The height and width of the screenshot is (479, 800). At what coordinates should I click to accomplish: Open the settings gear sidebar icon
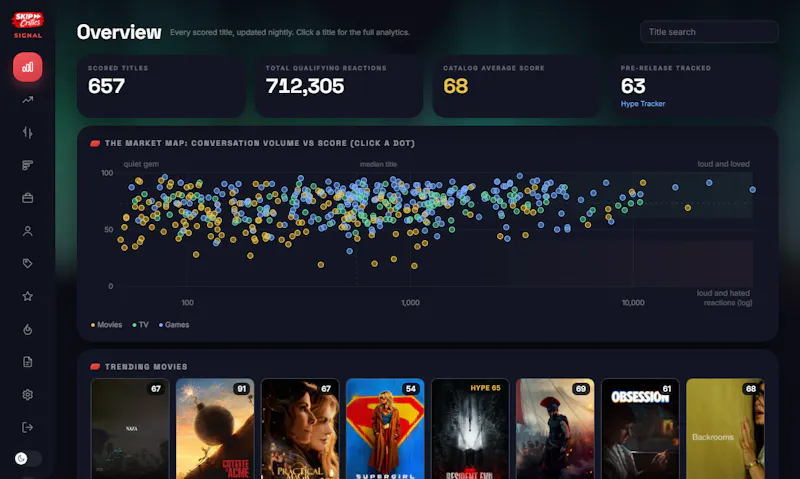[x=28, y=394]
